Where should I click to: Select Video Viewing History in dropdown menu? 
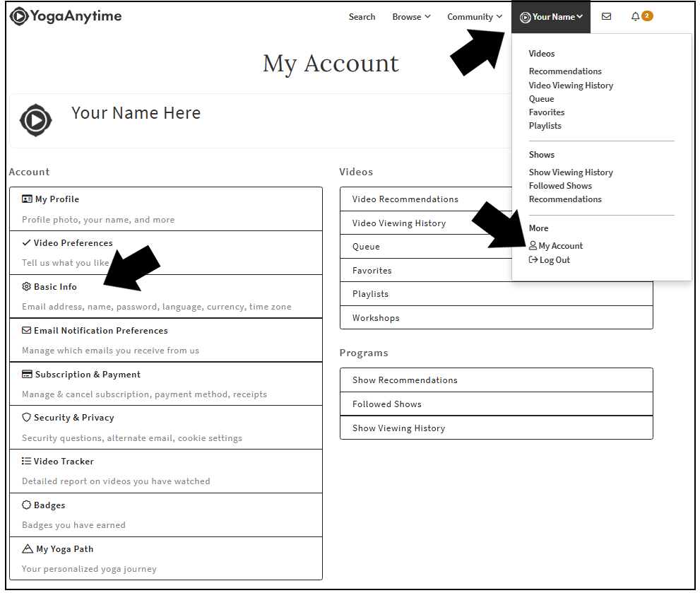click(571, 86)
